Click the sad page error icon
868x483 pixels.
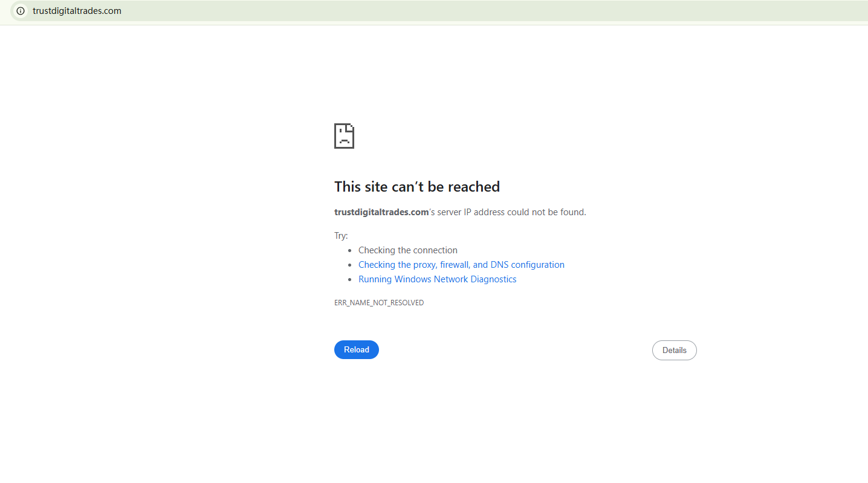coord(344,136)
